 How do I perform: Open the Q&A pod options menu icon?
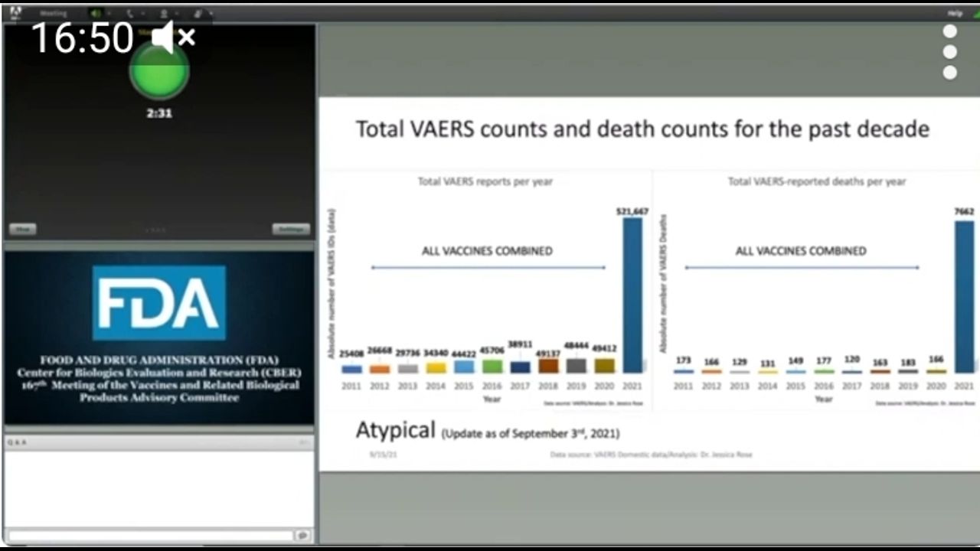(x=304, y=442)
